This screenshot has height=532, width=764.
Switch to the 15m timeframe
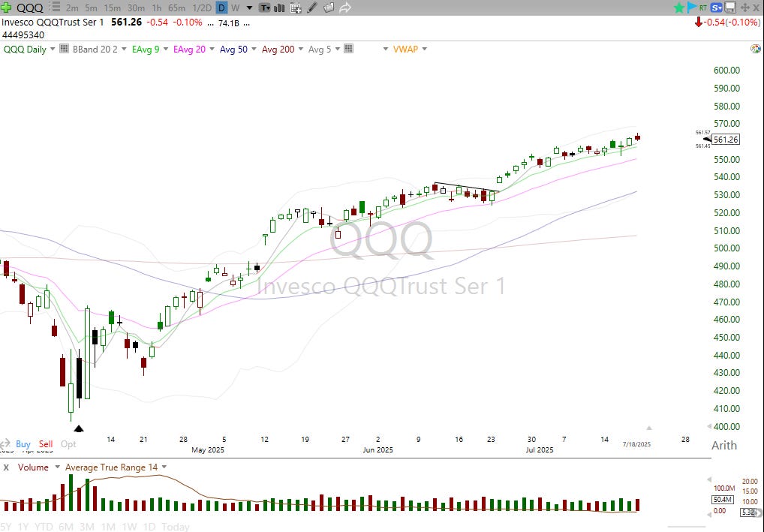pos(112,8)
